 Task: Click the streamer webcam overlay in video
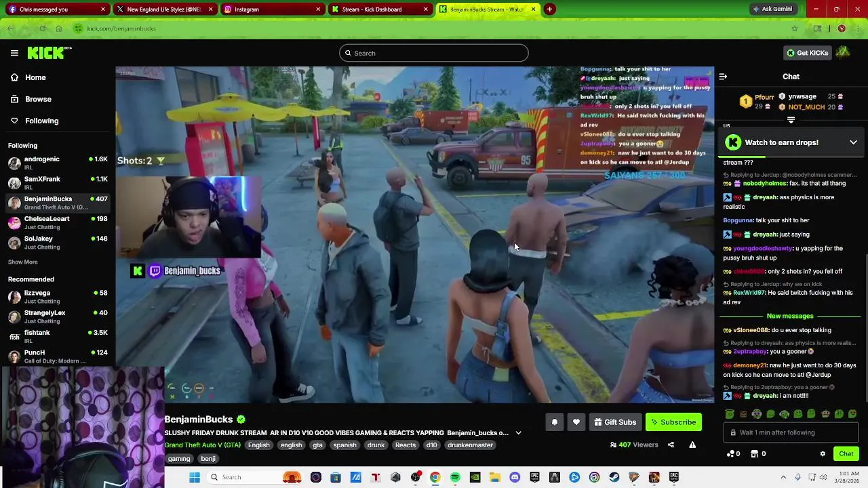(x=189, y=218)
